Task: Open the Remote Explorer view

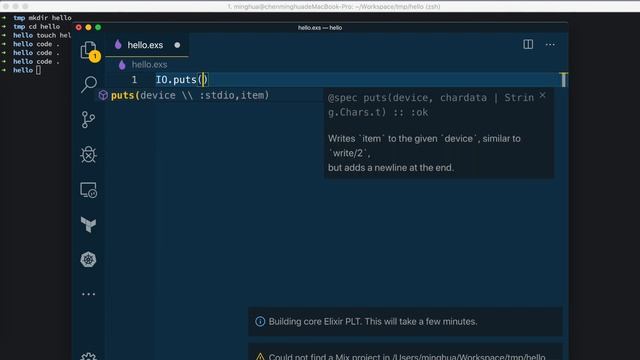Action: tap(89, 190)
